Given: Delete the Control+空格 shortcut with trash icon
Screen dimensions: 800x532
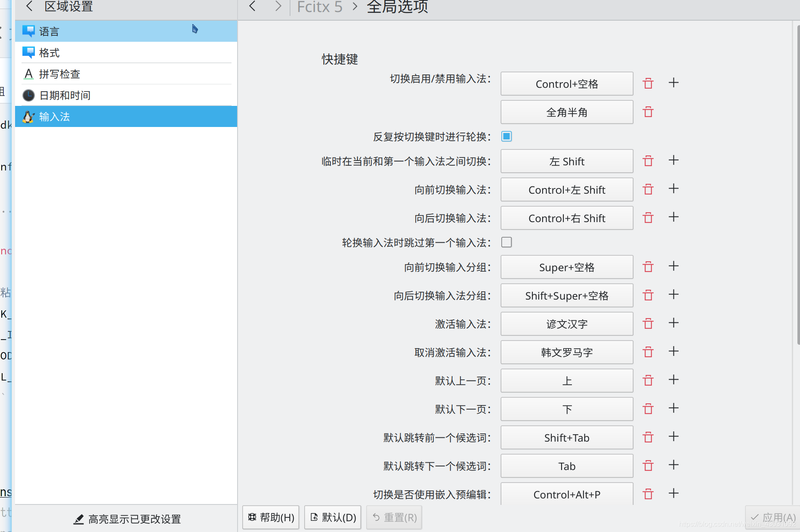Looking at the screenshot, I should (x=648, y=84).
